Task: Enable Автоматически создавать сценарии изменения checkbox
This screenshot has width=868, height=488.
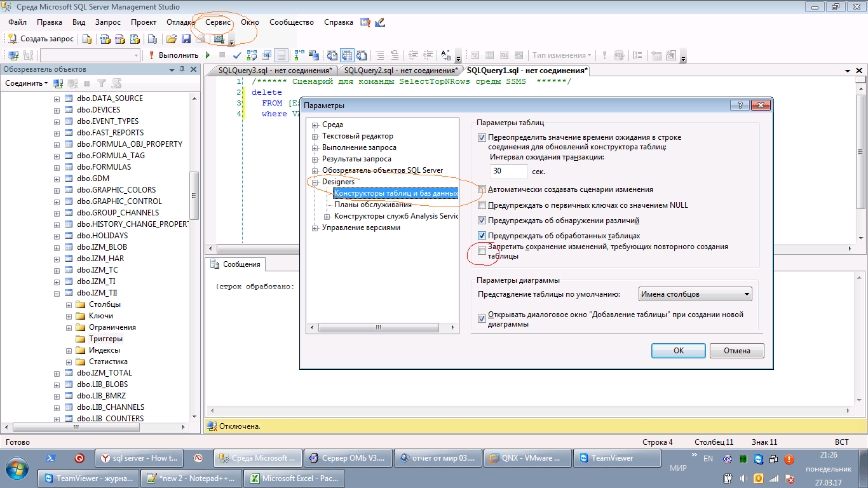Action: point(481,189)
